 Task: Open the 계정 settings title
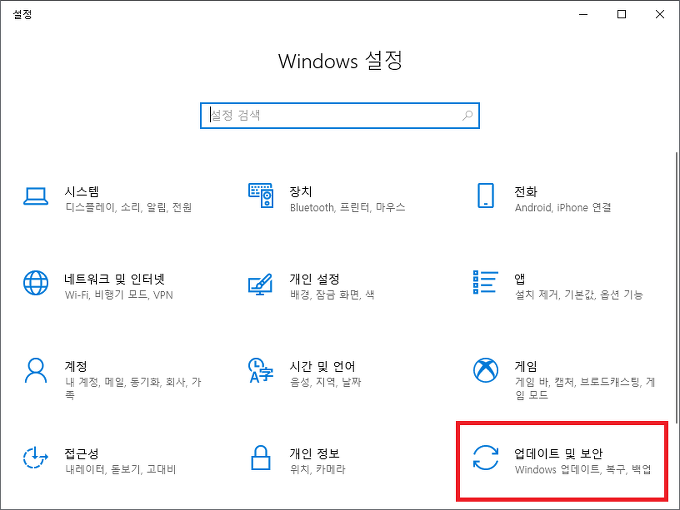(x=76, y=366)
